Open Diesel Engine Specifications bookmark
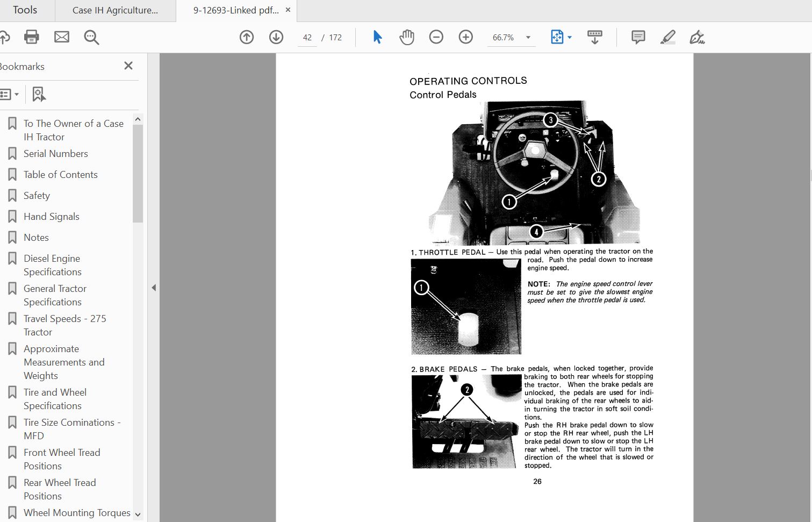This screenshot has width=812, height=522. tap(53, 265)
